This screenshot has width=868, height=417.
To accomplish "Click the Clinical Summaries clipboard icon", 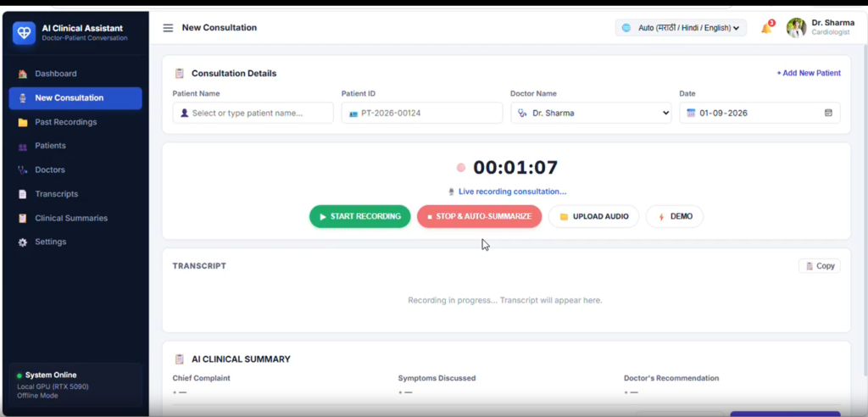I will [23, 218].
